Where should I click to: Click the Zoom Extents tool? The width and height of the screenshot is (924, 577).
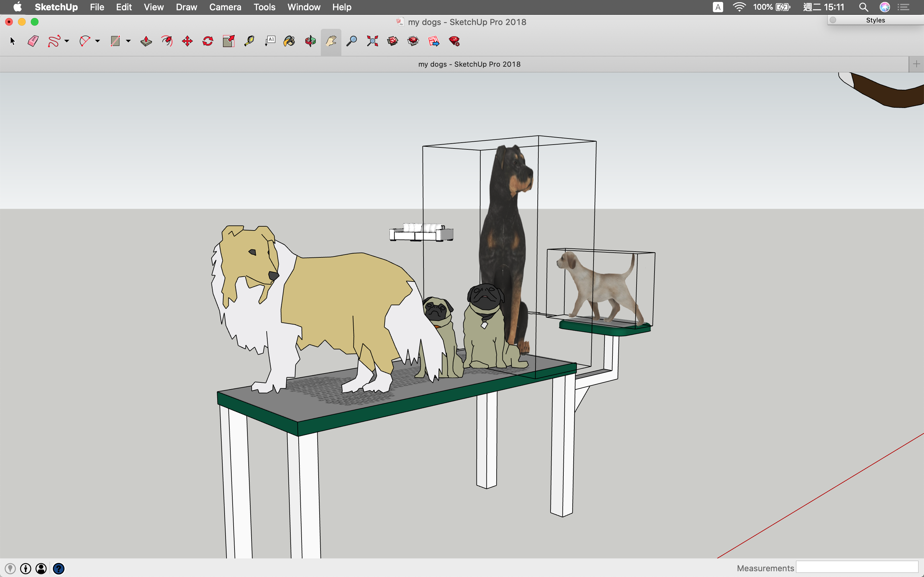point(372,41)
